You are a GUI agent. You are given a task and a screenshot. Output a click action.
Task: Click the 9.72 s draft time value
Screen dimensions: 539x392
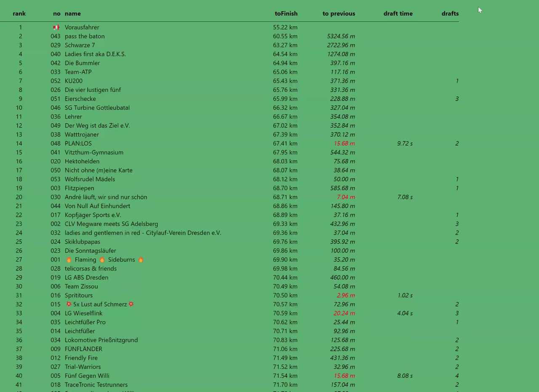click(x=405, y=143)
